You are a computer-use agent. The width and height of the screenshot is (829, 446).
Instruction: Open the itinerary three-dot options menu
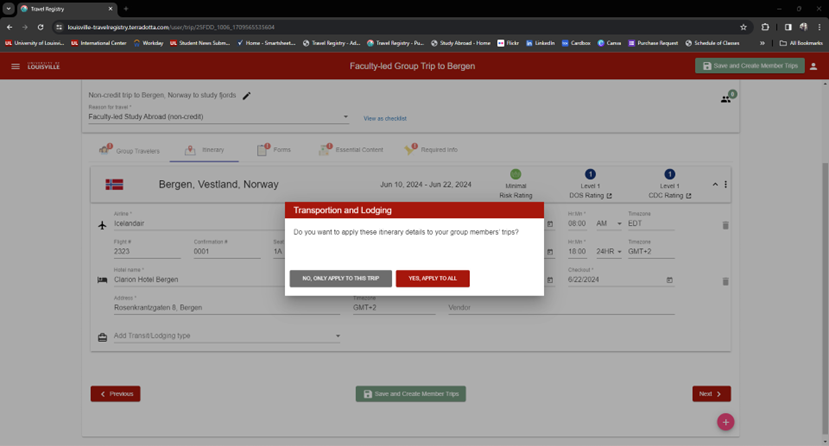725,184
